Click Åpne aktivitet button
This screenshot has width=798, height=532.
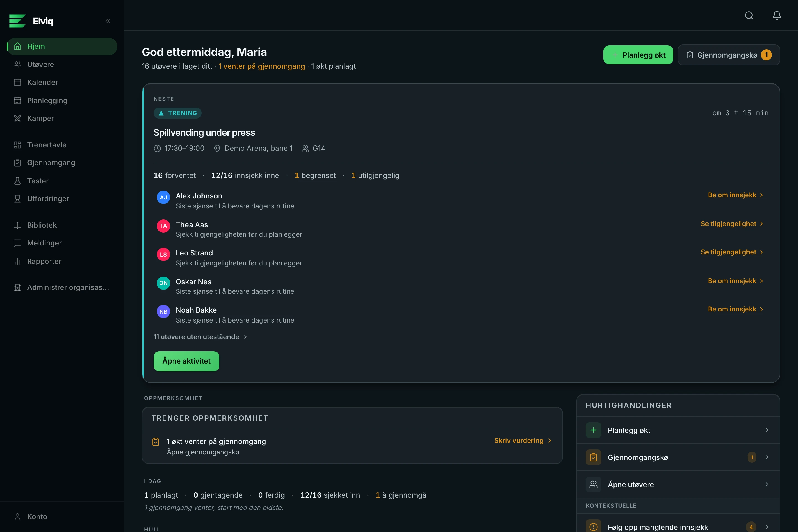click(186, 361)
